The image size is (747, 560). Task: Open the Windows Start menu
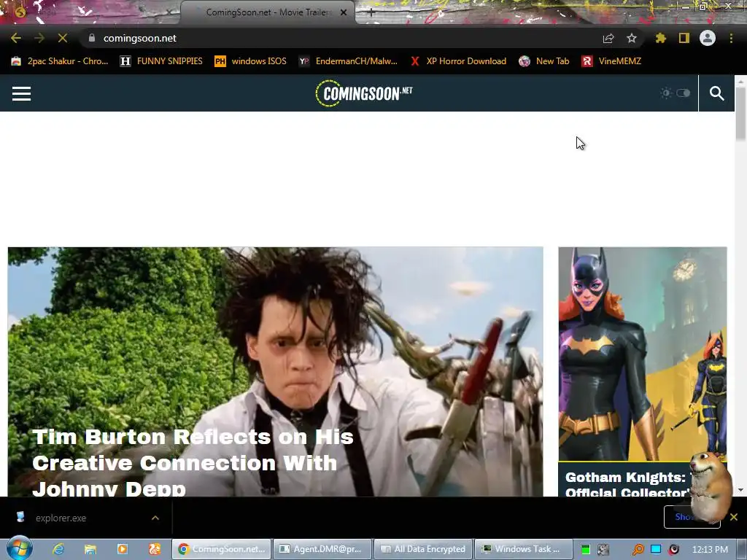(19, 548)
